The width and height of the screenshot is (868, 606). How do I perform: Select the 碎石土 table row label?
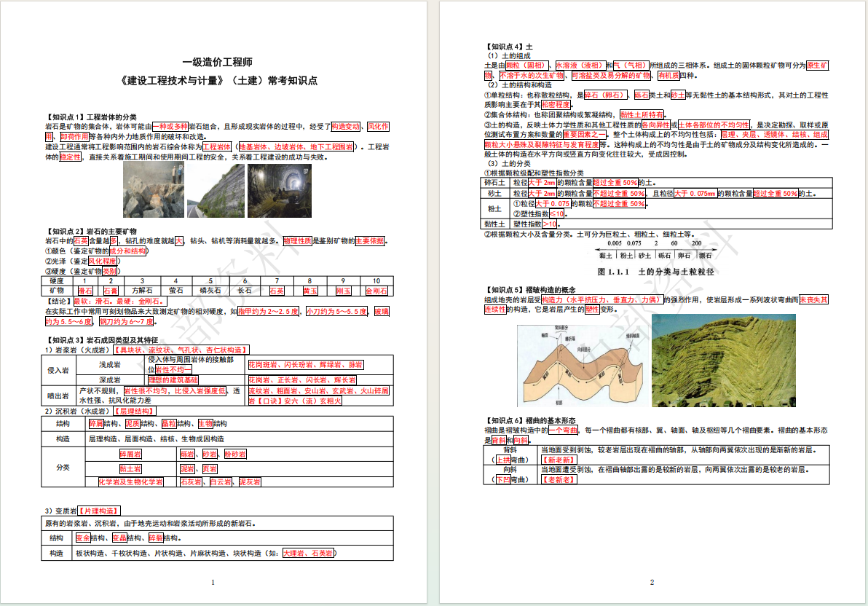(x=495, y=183)
